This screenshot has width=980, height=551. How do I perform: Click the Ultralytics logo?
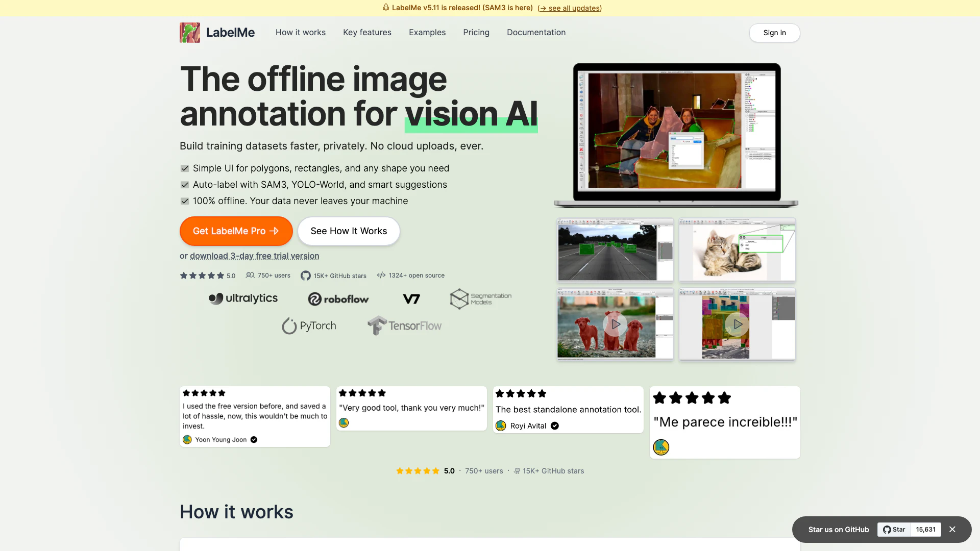(243, 298)
